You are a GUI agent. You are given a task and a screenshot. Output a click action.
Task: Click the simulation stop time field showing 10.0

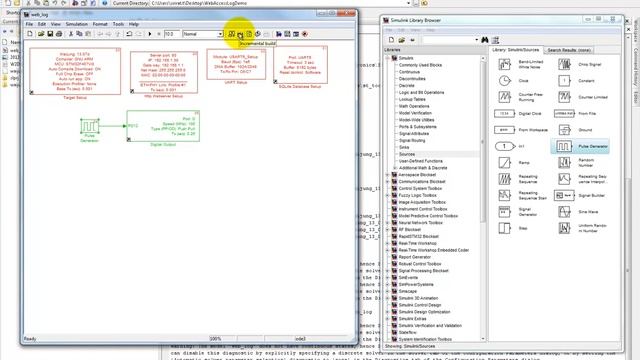pyautogui.click(x=172, y=34)
